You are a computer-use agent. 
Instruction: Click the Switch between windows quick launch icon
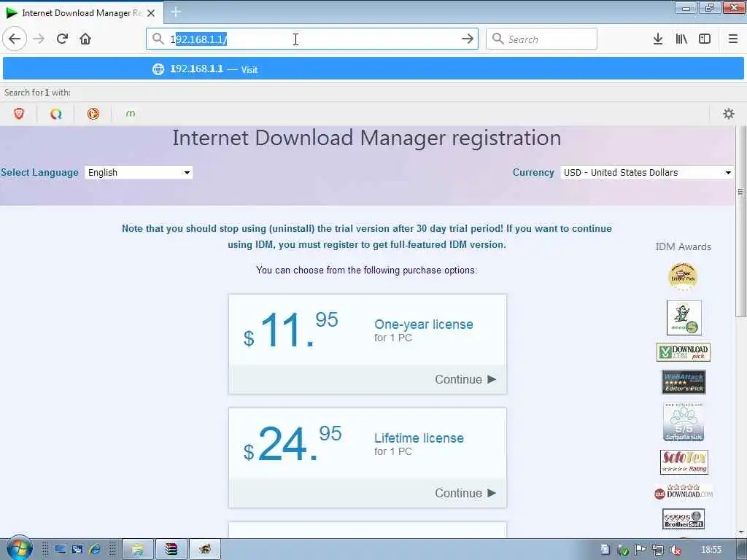[x=77, y=550]
